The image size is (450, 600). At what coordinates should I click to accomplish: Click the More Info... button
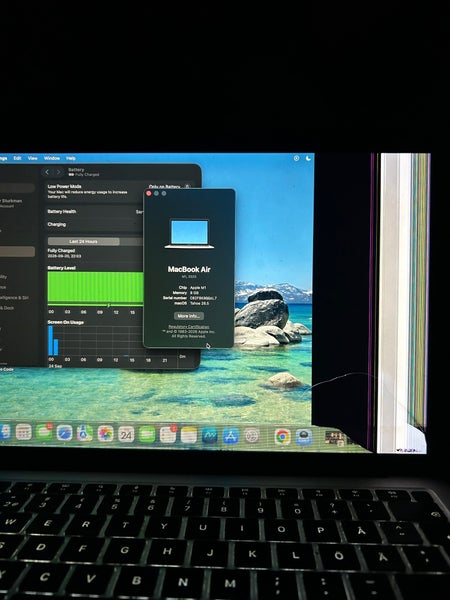(189, 316)
